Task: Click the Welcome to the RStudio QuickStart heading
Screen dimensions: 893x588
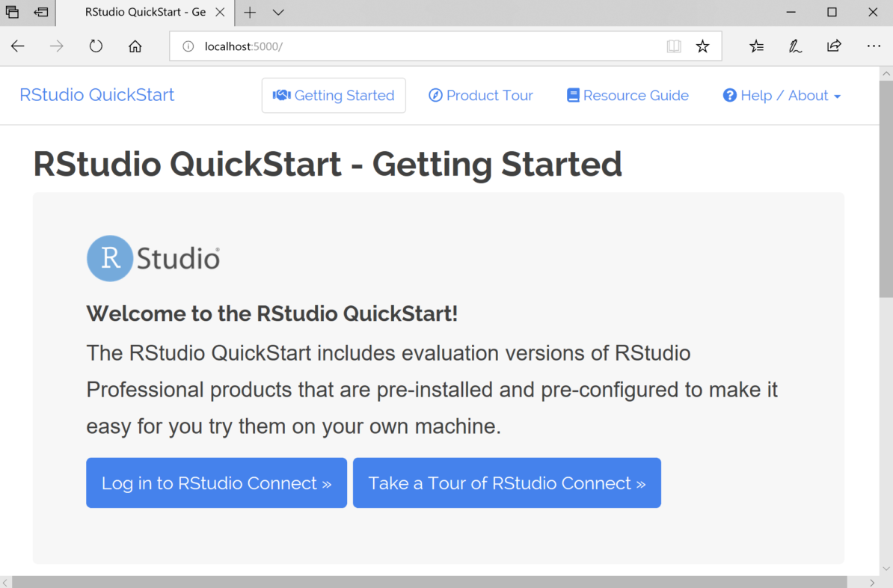Action: (x=271, y=313)
